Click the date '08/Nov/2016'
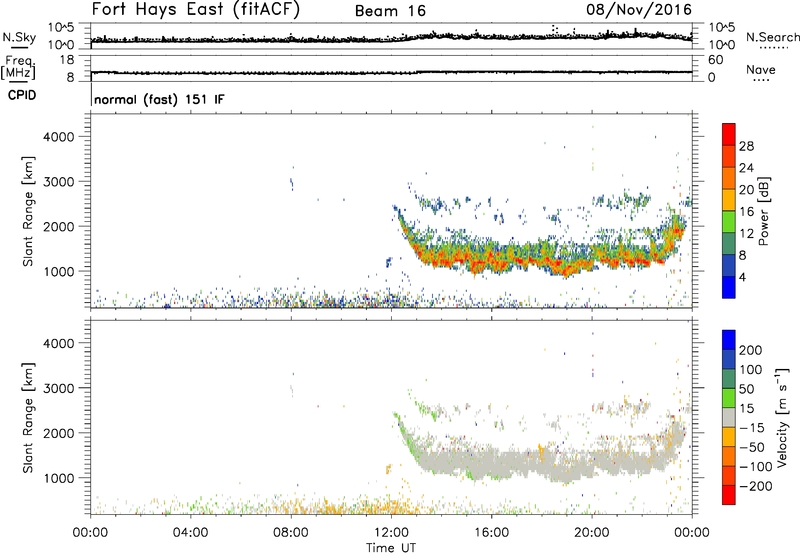Viewport: 800px width, 554px height. coord(639,10)
